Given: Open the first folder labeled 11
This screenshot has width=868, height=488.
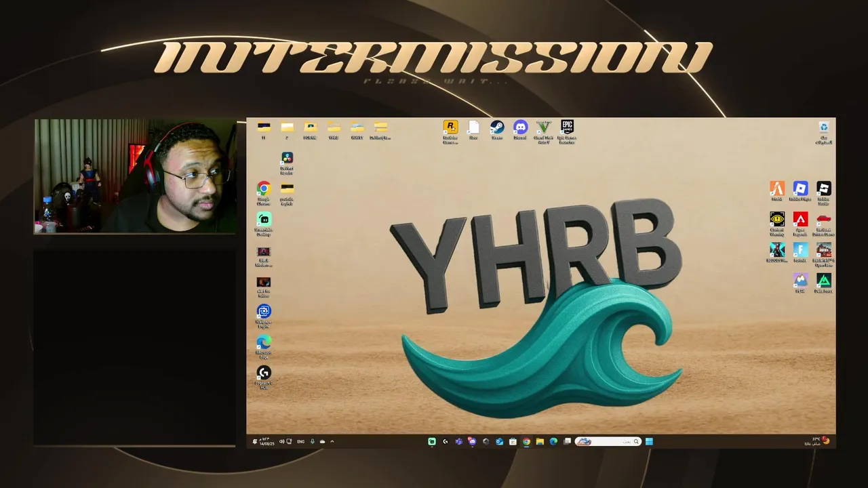Looking at the screenshot, I should point(264,130).
